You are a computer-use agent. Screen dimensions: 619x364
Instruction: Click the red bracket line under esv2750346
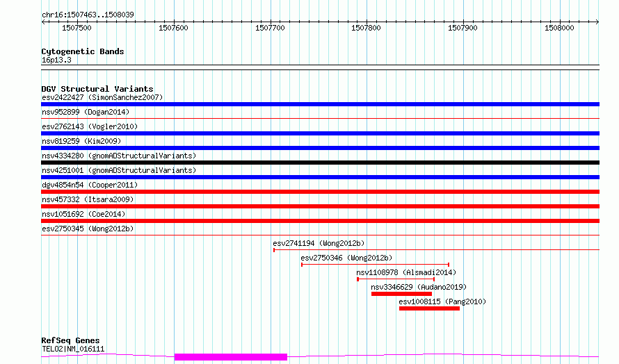(375, 265)
